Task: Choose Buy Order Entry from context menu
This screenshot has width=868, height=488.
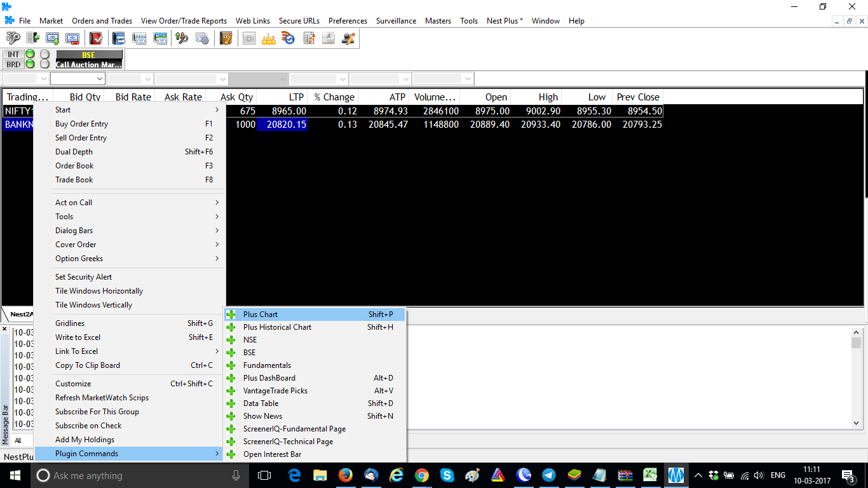Action: coord(130,124)
